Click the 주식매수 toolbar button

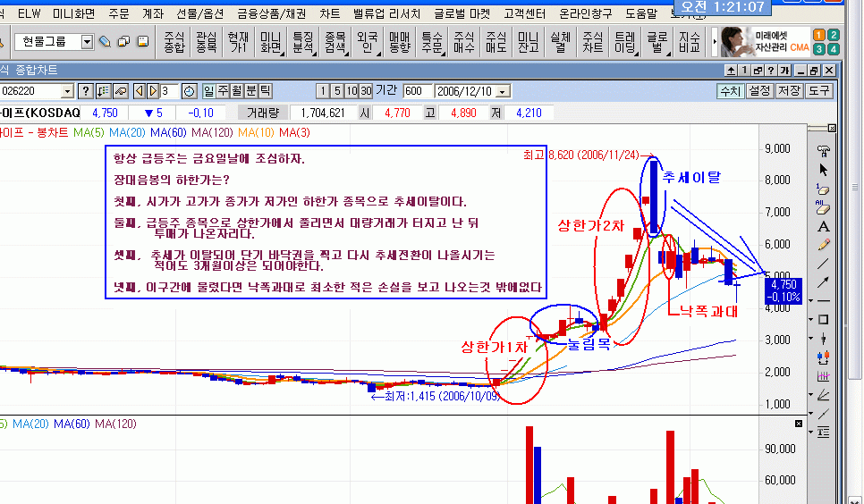(464, 42)
